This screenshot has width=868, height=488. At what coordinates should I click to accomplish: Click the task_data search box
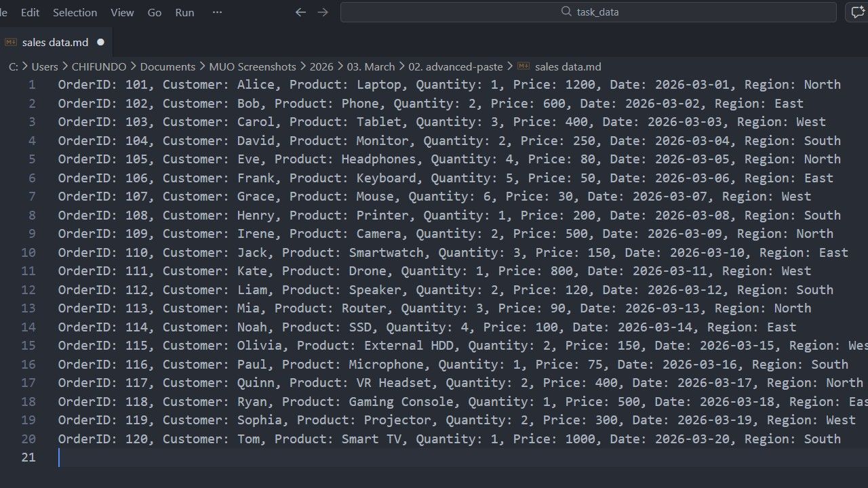click(x=589, y=12)
